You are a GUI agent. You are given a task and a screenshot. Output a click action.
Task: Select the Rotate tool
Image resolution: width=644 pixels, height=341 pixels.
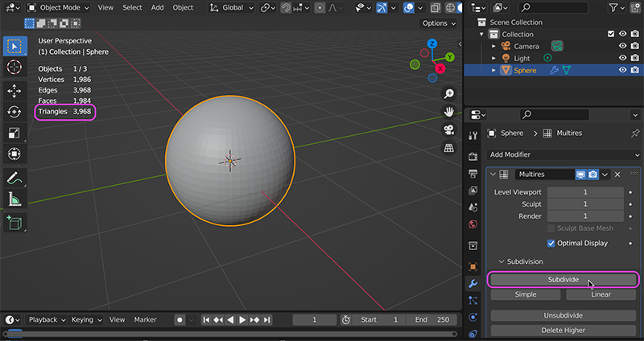pyautogui.click(x=14, y=112)
